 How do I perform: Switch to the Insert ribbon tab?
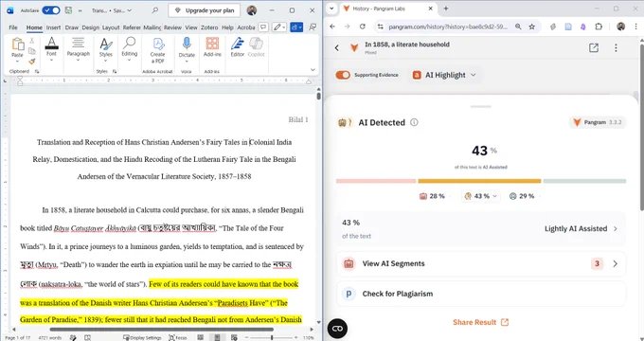tap(53, 27)
